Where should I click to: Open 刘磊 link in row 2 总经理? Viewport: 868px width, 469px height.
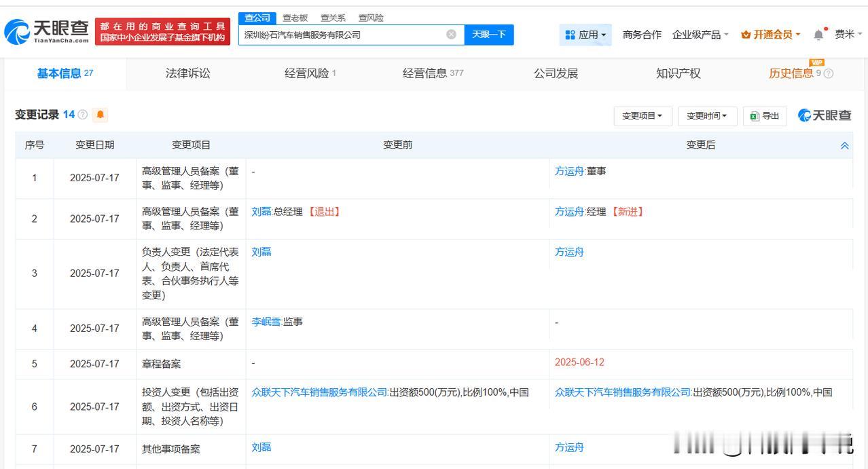point(261,212)
